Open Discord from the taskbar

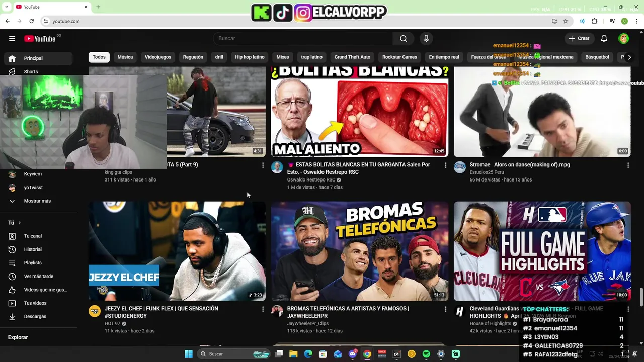click(352, 354)
